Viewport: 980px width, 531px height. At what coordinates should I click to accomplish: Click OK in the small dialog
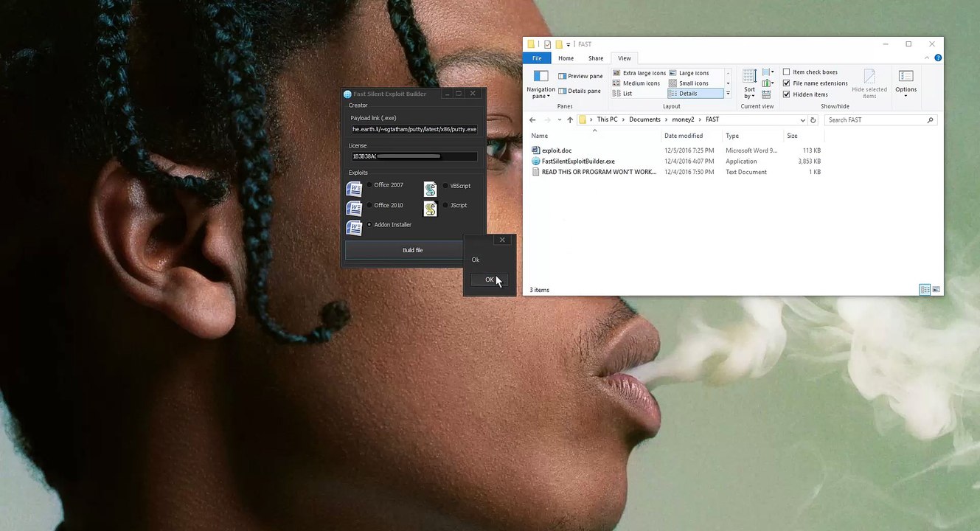tap(489, 280)
